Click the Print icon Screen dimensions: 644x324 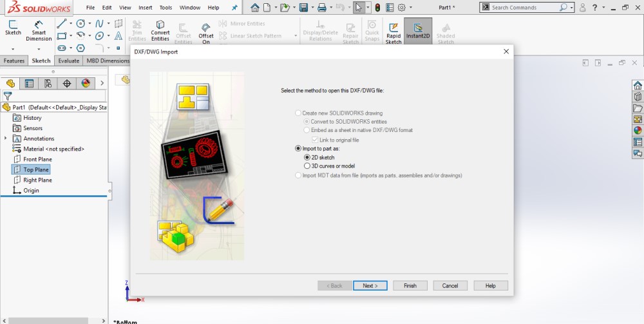322,7
